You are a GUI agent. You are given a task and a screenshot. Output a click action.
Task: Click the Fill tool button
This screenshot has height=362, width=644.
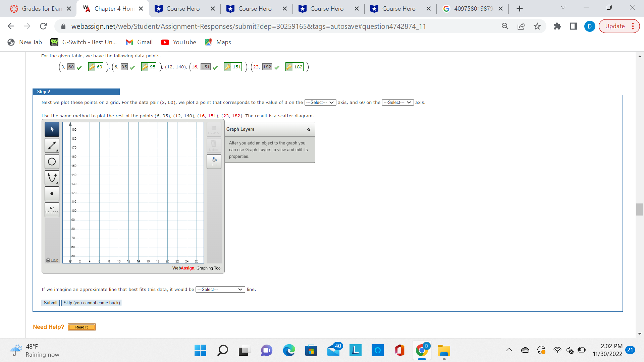coord(214,162)
